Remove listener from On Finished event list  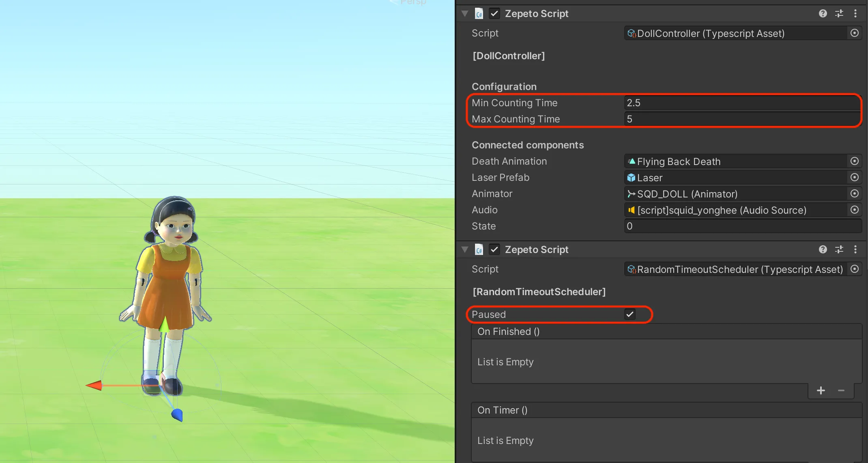coord(841,390)
